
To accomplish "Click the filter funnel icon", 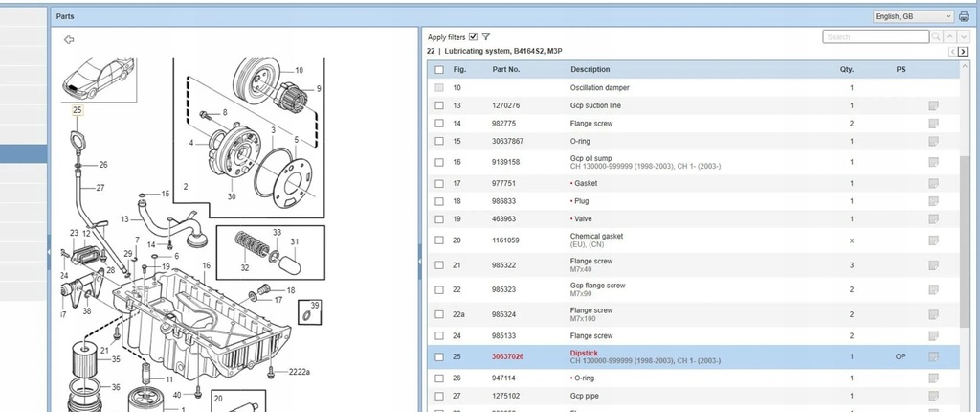I will [486, 37].
